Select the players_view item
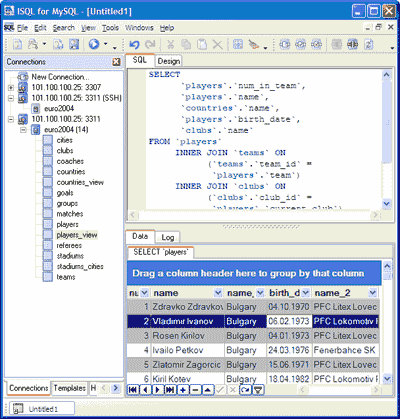The width and height of the screenshot is (400, 419). [x=77, y=235]
